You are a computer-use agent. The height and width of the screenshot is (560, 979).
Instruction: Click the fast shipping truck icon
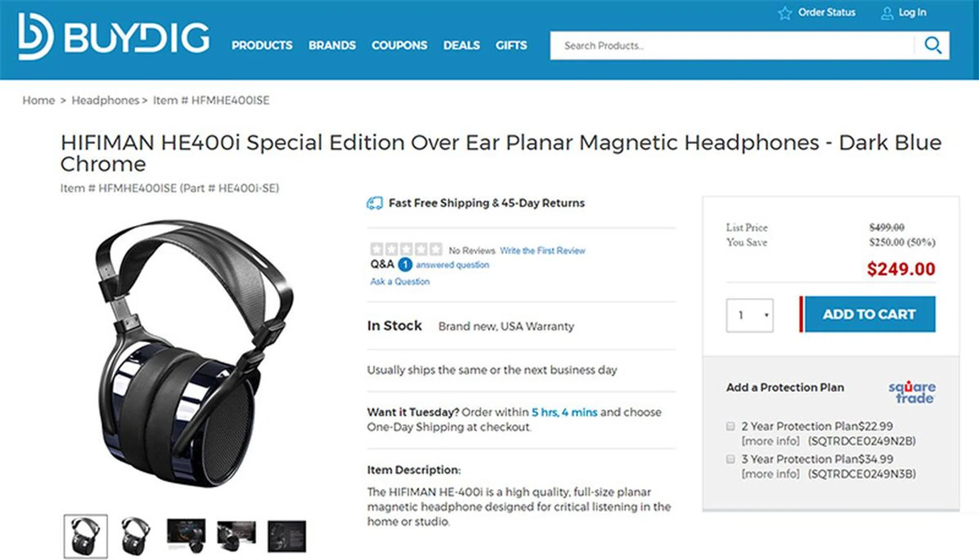374,203
